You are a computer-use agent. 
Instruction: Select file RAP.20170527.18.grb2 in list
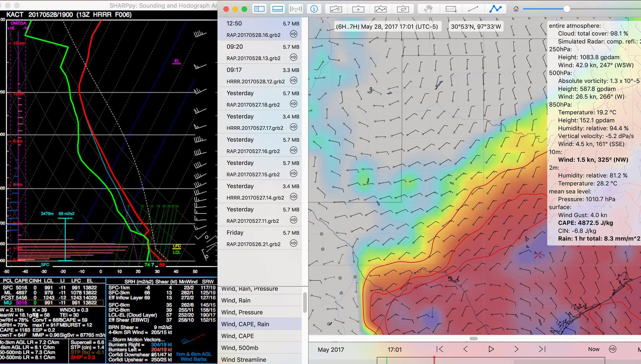click(x=260, y=99)
